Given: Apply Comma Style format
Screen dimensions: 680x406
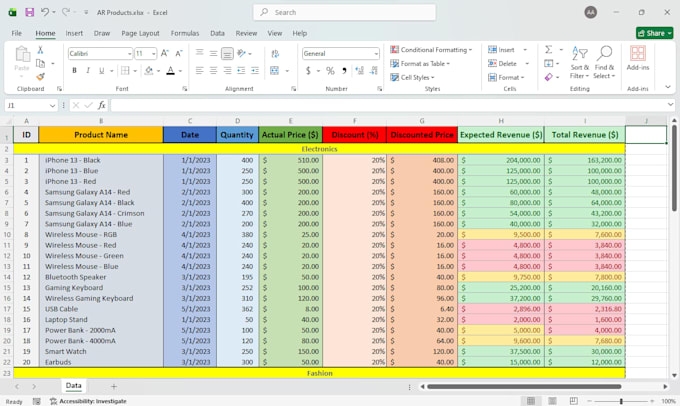Looking at the screenshot, I should click(x=344, y=70).
